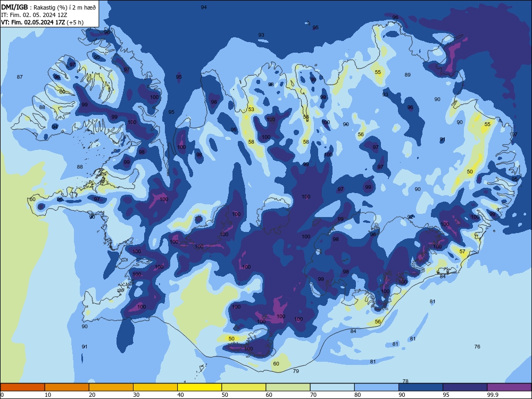Select the '78' humidity value above the legend

coord(405,381)
